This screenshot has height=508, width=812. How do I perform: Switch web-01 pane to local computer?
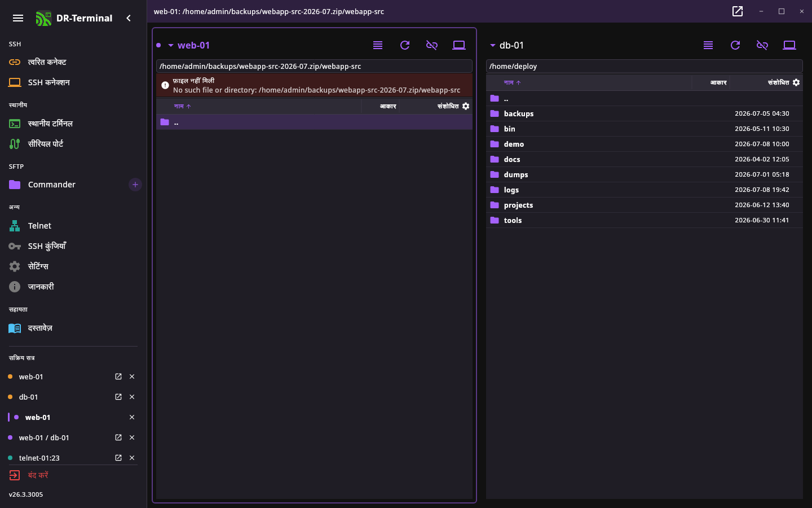[x=459, y=45]
